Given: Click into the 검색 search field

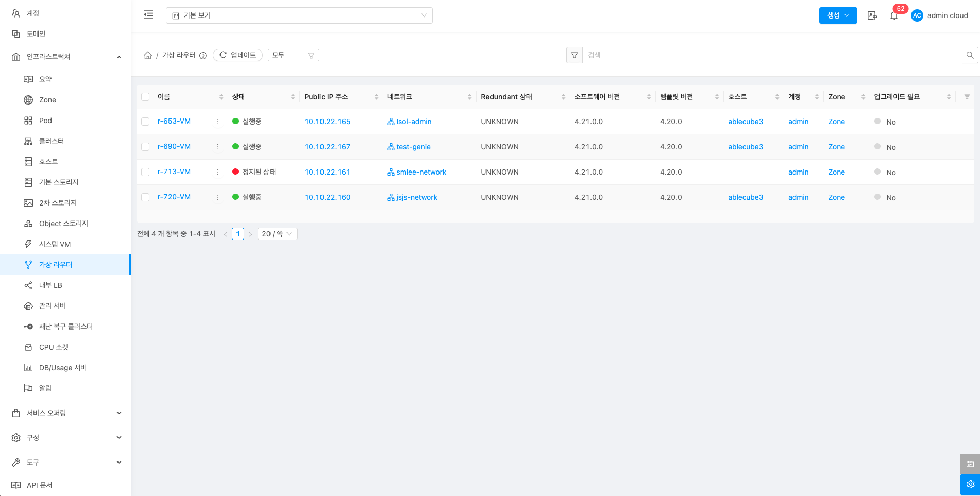Looking at the screenshot, I should 771,55.
